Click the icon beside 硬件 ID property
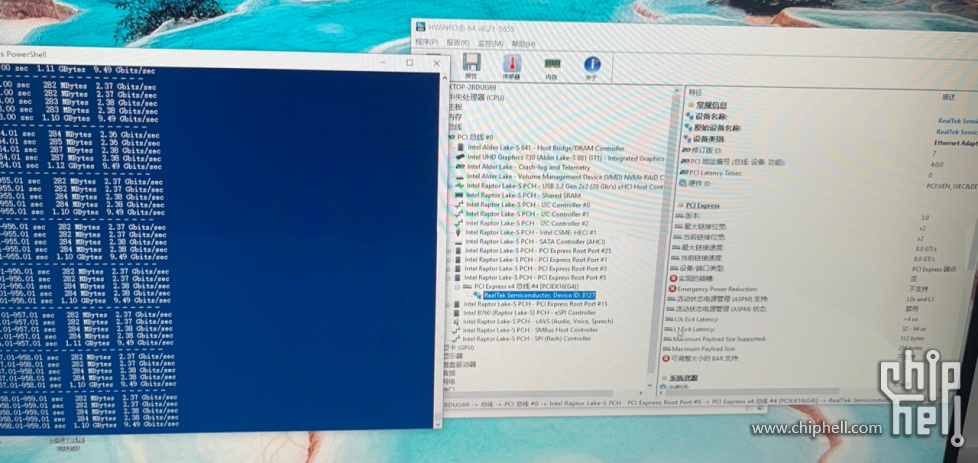This screenshot has height=463, width=978. pyautogui.click(x=684, y=183)
